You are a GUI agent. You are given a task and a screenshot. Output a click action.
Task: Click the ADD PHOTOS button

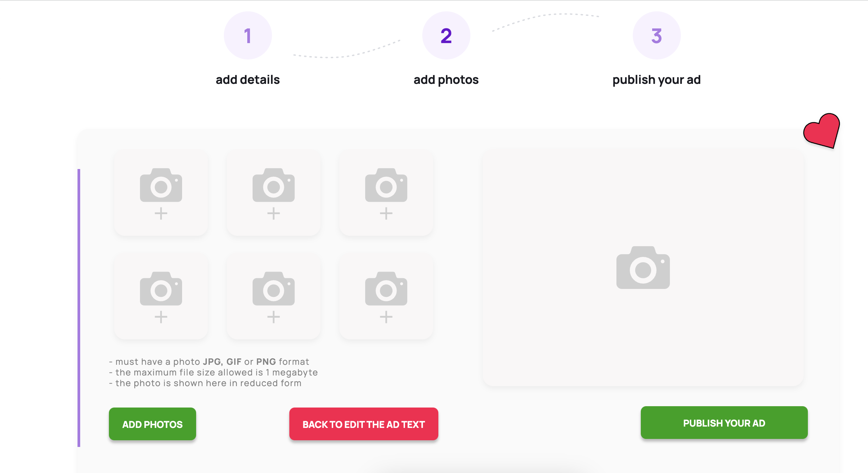coord(152,424)
